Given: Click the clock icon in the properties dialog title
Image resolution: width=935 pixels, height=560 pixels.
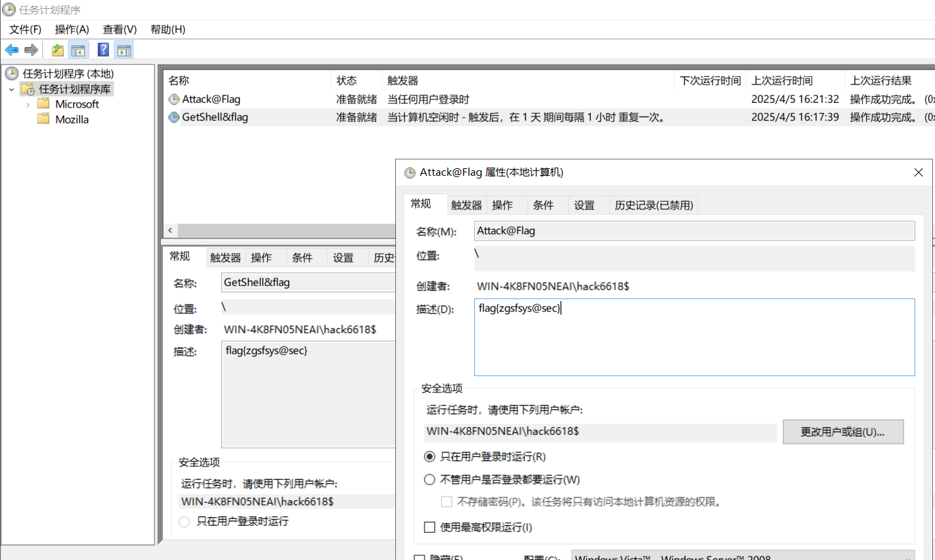Looking at the screenshot, I should click(x=410, y=173).
